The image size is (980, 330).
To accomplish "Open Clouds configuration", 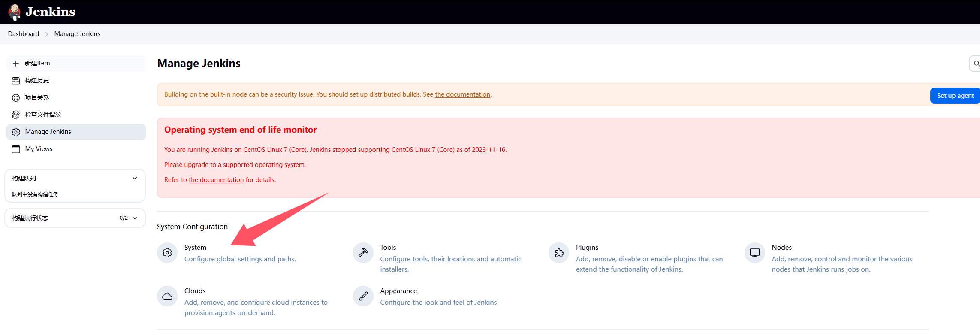I will click(x=195, y=291).
